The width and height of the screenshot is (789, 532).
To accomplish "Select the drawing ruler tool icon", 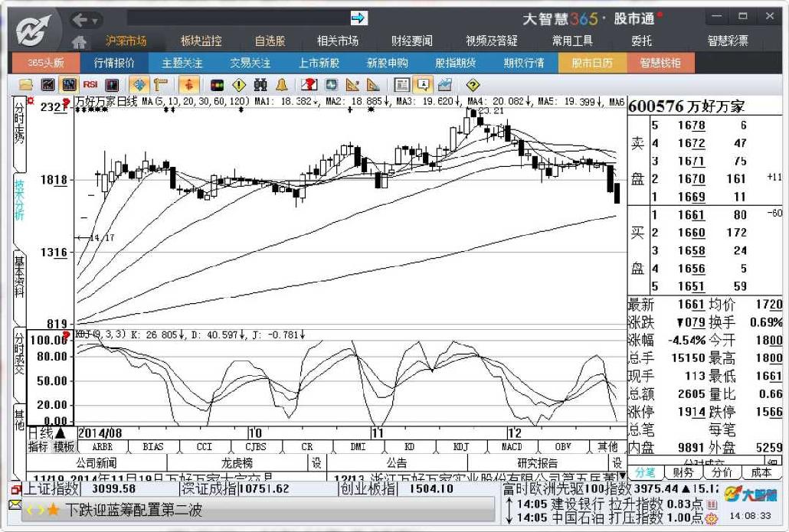I will tap(161, 84).
